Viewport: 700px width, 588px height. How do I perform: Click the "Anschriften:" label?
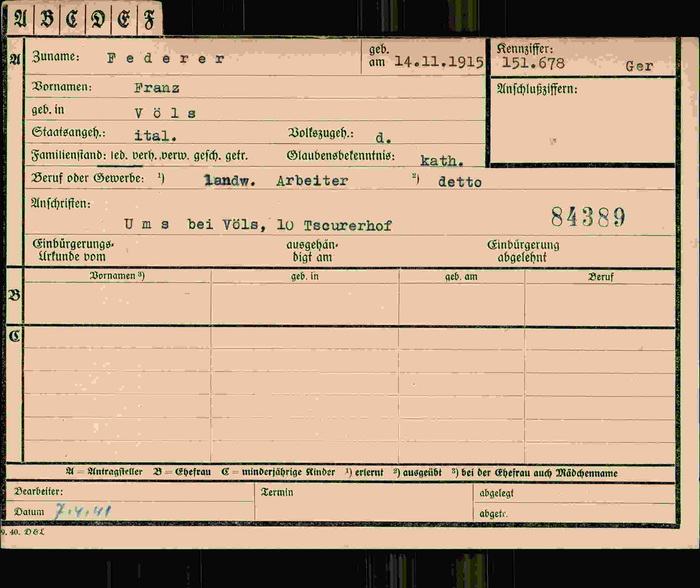tap(61, 203)
